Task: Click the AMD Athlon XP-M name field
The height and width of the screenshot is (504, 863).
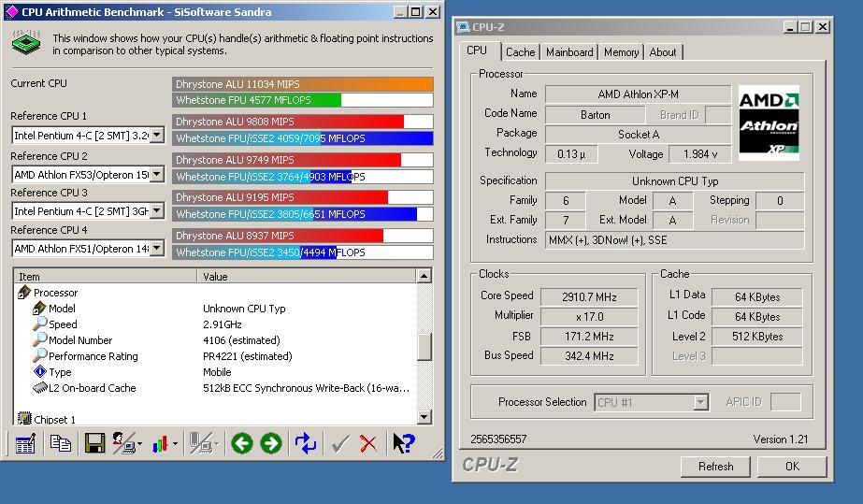Action: (638, 94)
